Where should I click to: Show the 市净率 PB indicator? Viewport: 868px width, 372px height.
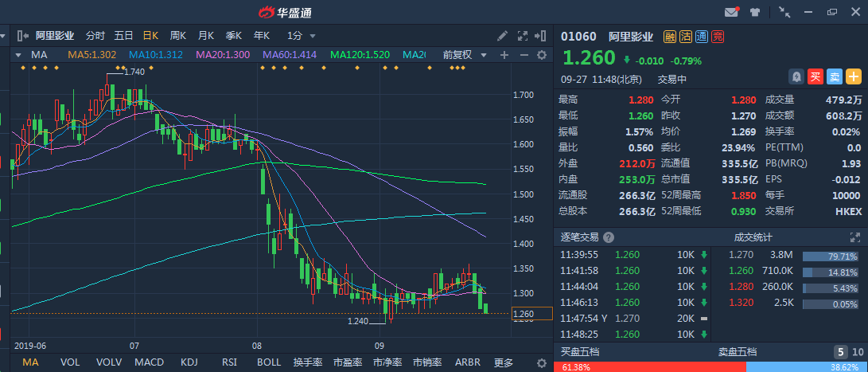387,362
